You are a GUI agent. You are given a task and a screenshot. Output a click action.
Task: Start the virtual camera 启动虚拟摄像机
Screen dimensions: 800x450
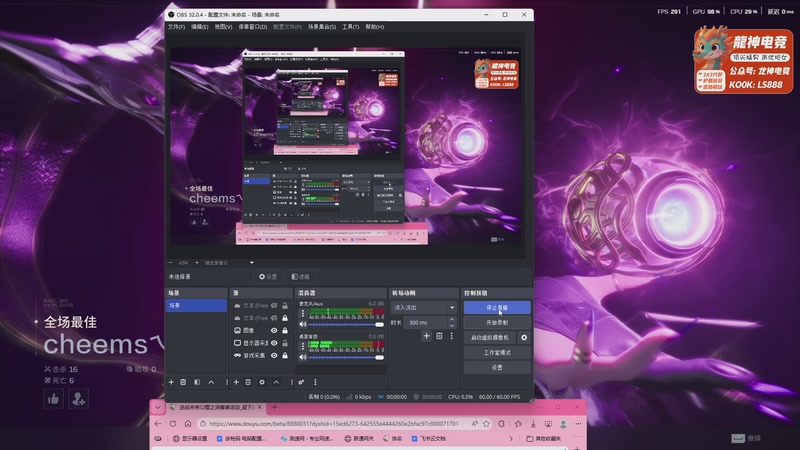(490, 337)
